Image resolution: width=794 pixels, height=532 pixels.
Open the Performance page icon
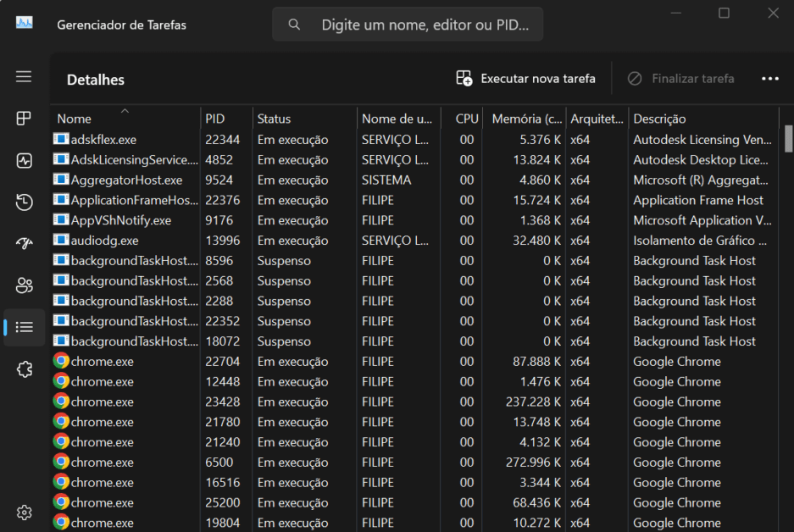click(24, 160)
